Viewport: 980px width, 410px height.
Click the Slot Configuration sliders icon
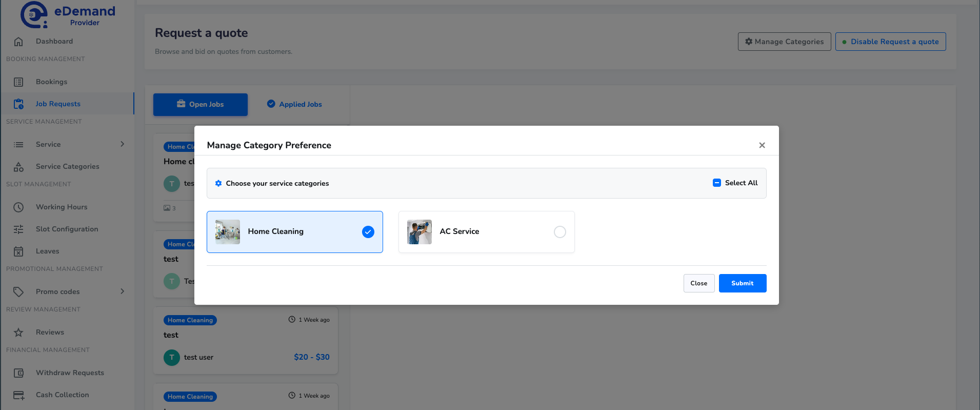click(18, 229)
